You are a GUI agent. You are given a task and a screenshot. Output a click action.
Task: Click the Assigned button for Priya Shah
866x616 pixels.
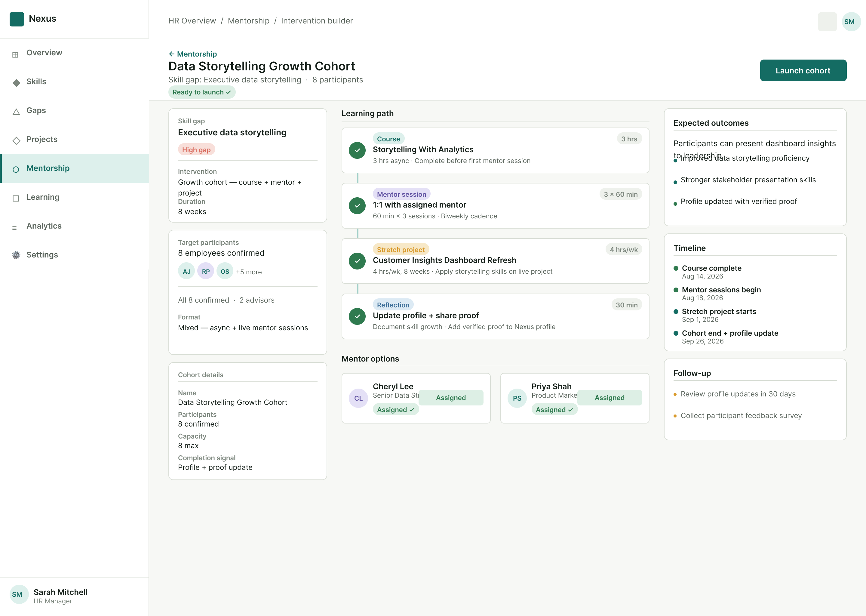tap(610, 398)
